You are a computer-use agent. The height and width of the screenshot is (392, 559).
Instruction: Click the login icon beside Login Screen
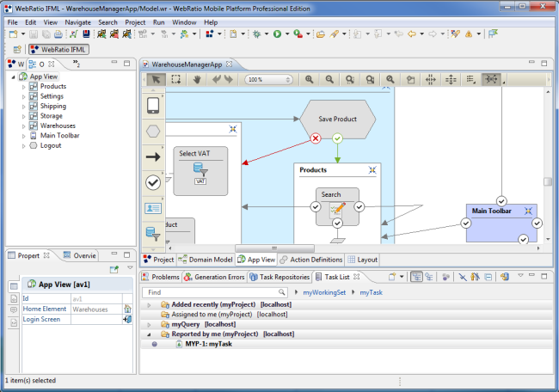point(127,319)
